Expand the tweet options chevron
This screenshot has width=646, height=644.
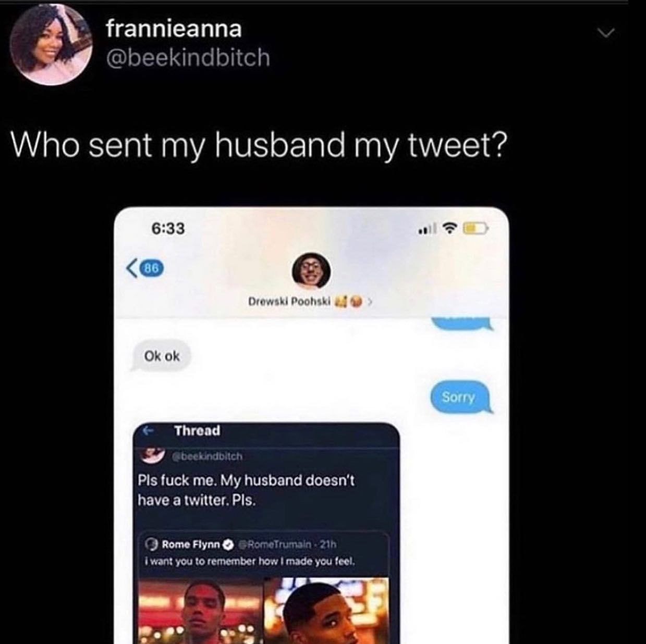pyautogui.click(x=606, y=33)
